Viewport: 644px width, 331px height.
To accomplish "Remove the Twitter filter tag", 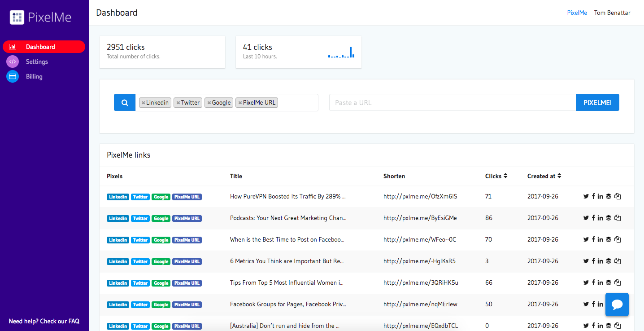I will pyautogui.click(x=178, y=103).
